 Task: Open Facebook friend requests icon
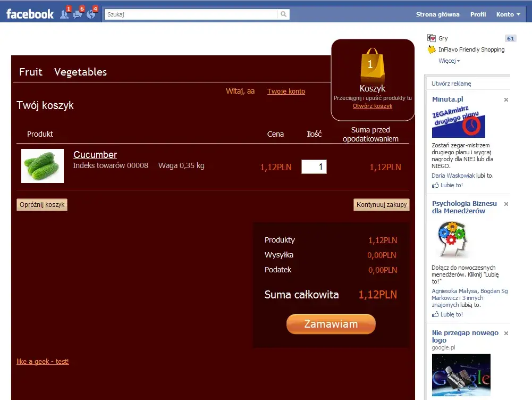click(64, 14)
